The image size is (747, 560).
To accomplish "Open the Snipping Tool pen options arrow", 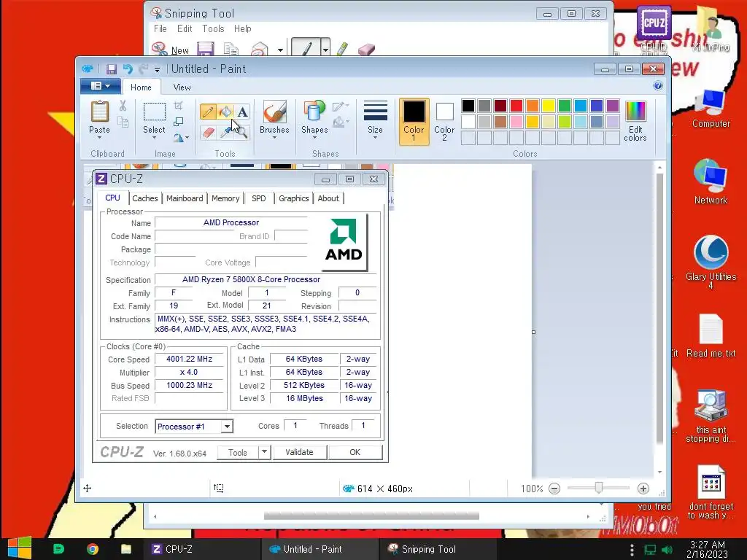I will pyautogui.click(x=325, y=49).
